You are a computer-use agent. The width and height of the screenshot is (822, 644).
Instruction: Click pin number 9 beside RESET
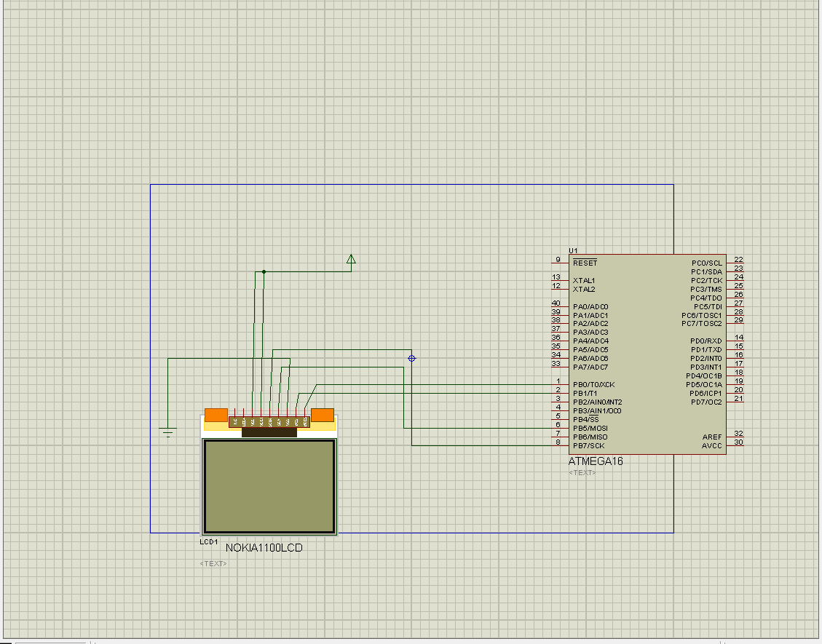pos(558,259)
